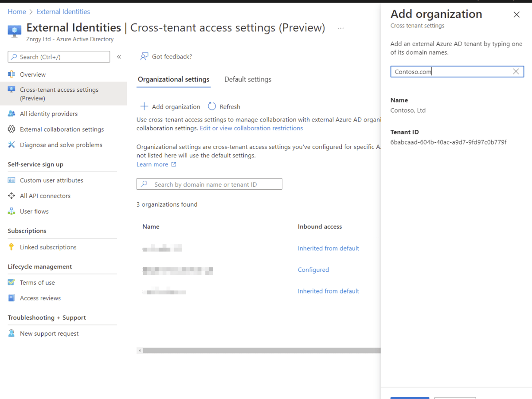Refresh the organizations list

click(224, 106)
